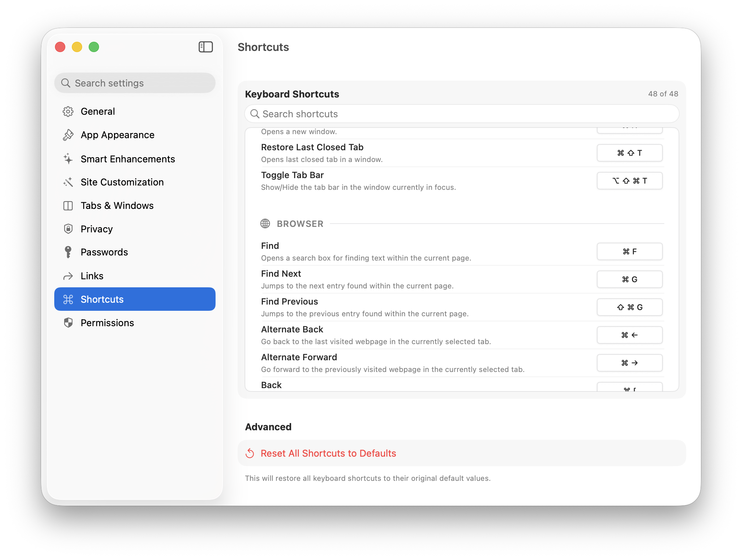Focus the Search shortcuts field
Viewport: 742px width, 560px height.
462,114
